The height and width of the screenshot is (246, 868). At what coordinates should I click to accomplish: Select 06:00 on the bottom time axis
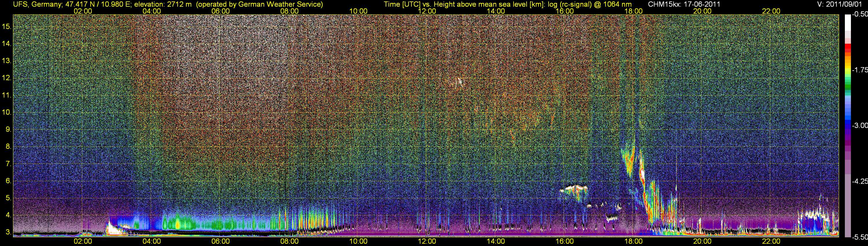click(x=221, y=241)
